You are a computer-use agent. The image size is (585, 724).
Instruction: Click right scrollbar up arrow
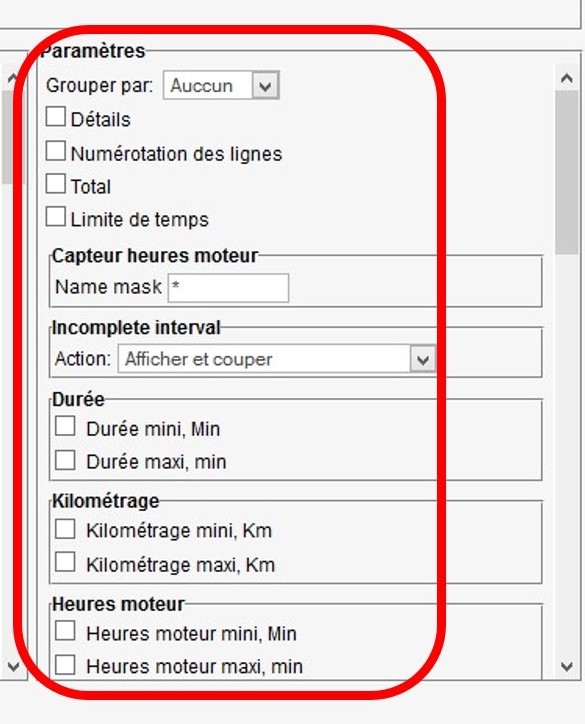tap(567, 78)
